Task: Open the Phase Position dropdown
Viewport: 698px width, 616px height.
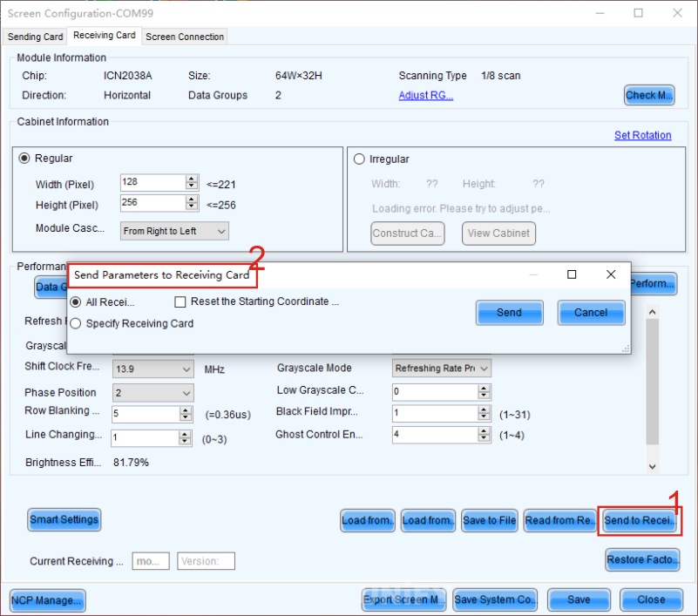Action: coord(152,393)
